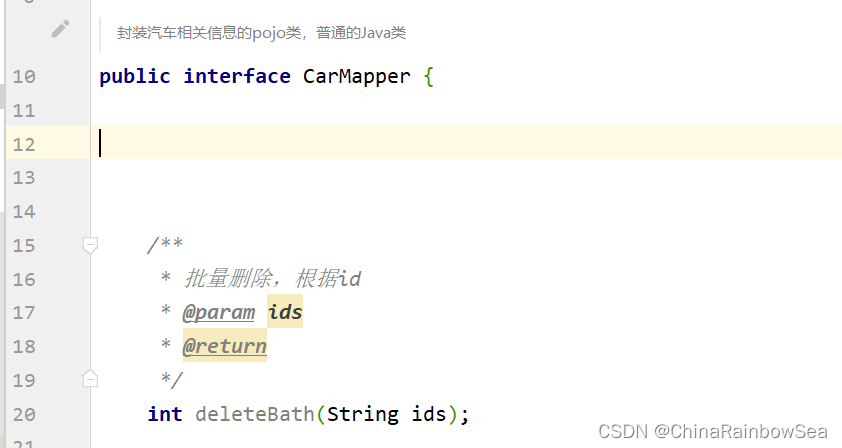This screenshot has height=448, width=842.
Task: Click the interface keyword on line 10
Action: tap(237, 77)
